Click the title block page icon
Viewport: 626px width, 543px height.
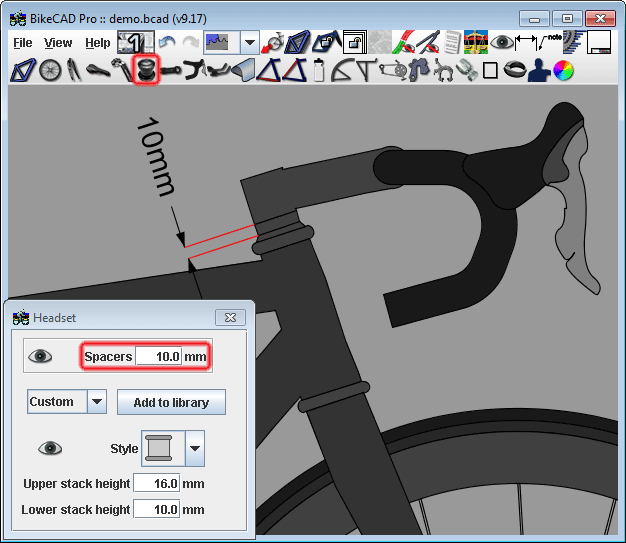pyautogui.click(x=599, y=42)
